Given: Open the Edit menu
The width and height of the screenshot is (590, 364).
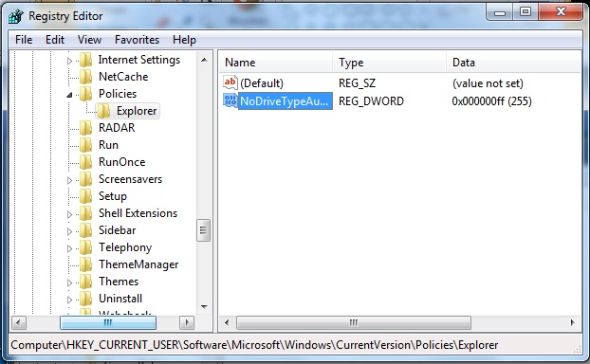Looking at the screenshot, I should pyautogui.click(x=55, y=40).
